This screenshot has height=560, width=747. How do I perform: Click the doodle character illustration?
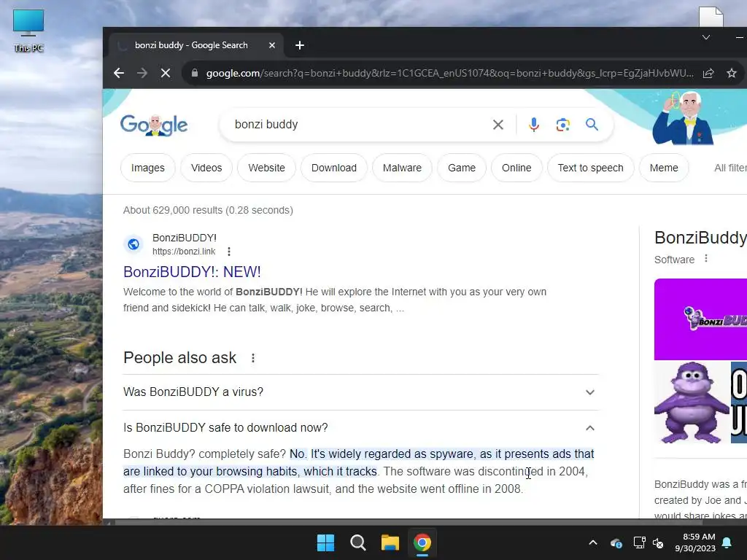(x=683, y=118)
